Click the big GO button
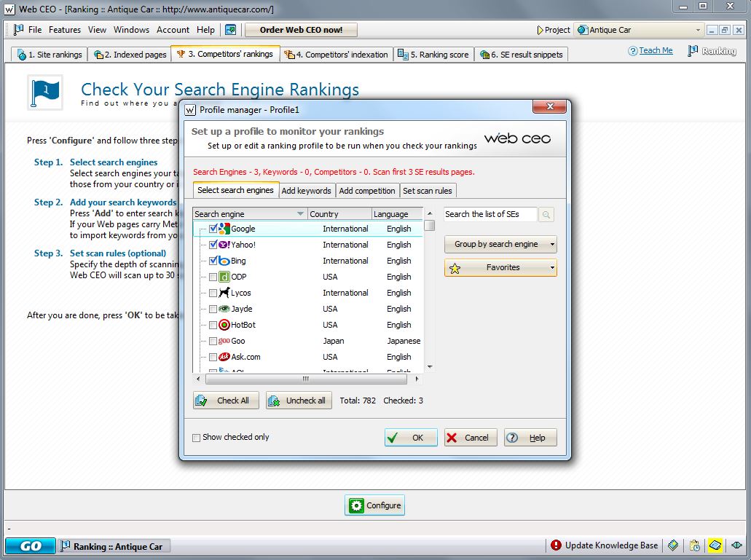This screenshot has height=560, width=751. point(30,546)
